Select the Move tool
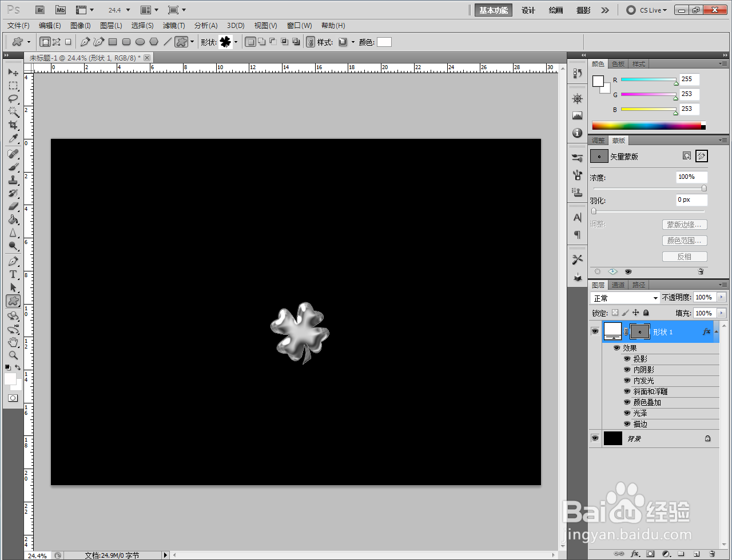The image size is (732, 560). coord(13,73)
